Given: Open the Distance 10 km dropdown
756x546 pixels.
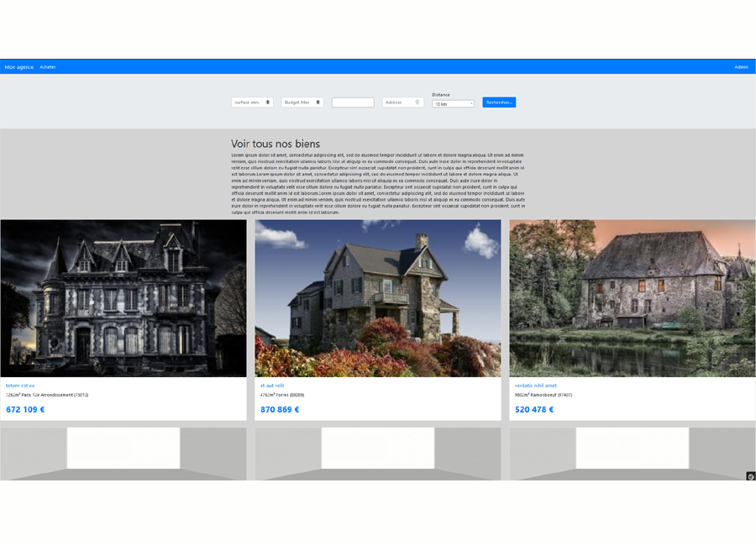Looking at the screenshot, I should click(x=453, y=104).
